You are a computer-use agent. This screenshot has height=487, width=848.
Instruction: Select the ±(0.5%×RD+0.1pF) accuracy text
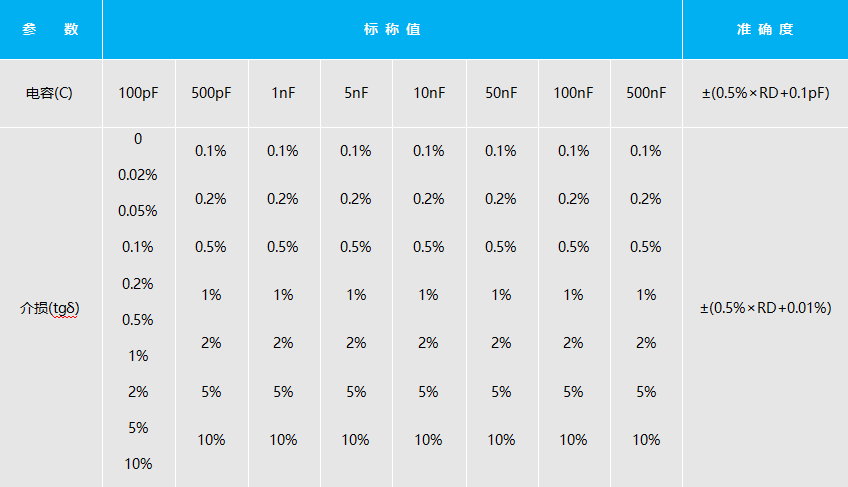tap(765, 93)
